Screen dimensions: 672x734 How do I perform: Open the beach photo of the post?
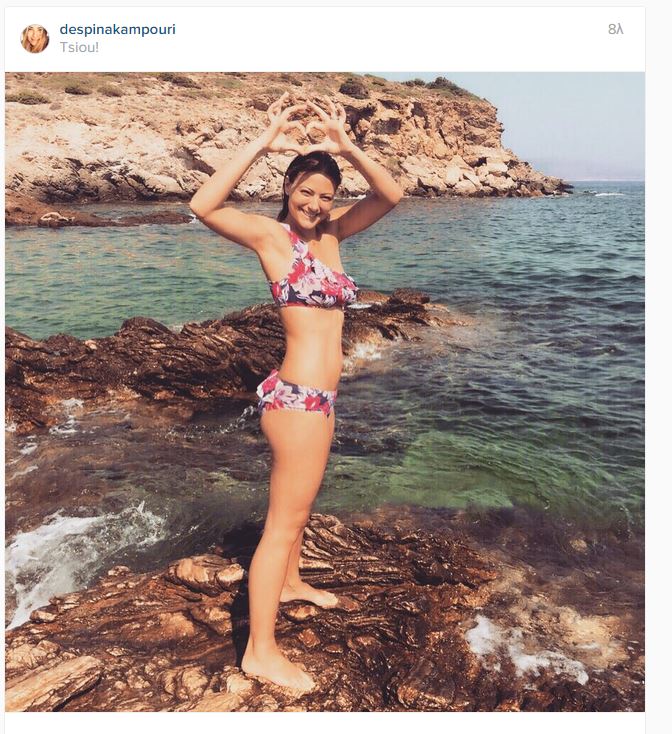pyautogui.click(x=325, y=392)
